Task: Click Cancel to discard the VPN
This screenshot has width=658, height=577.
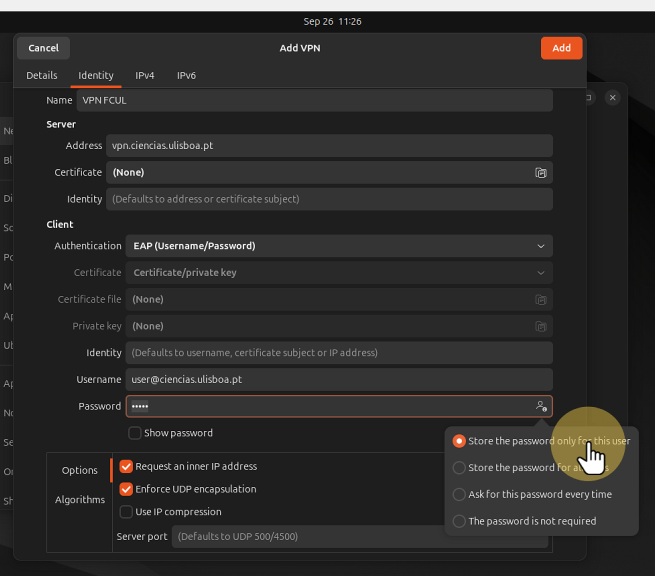Action: click(43, 48)
